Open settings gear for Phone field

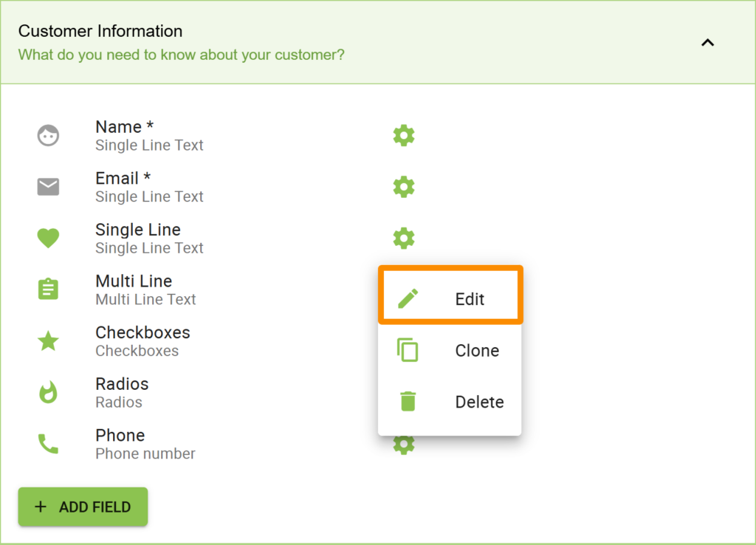(404, 445)
